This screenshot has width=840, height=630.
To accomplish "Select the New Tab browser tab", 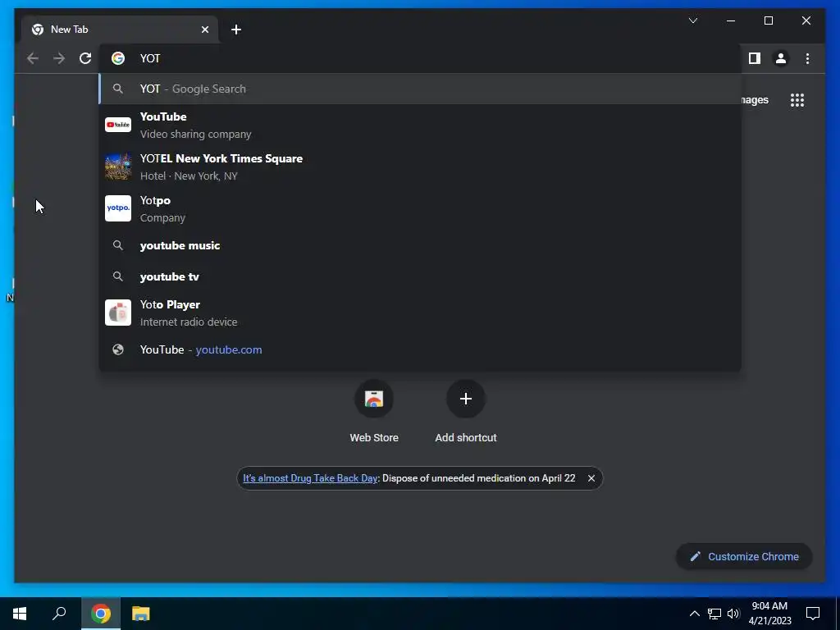I will pyautogui.click(x=120, y=30).
